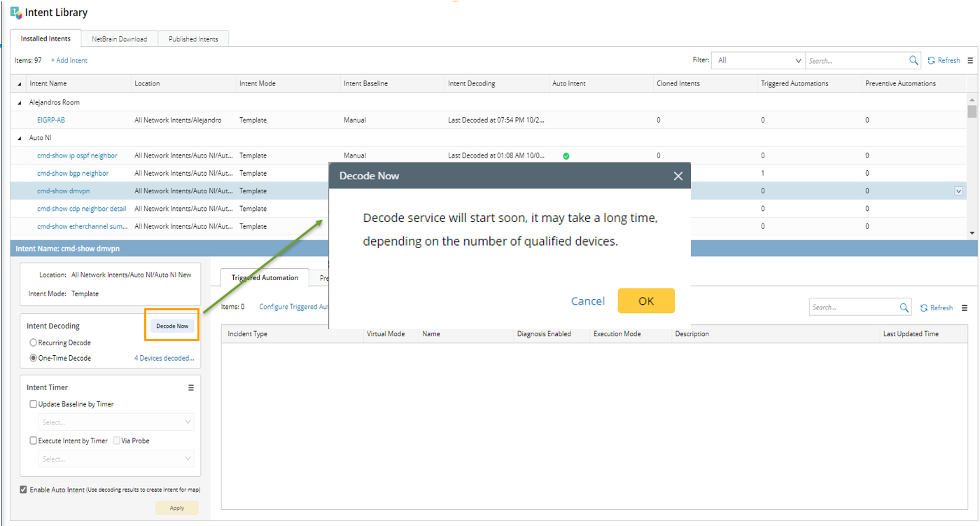Toggle the Via Probe checkbox

coord(116,441)
